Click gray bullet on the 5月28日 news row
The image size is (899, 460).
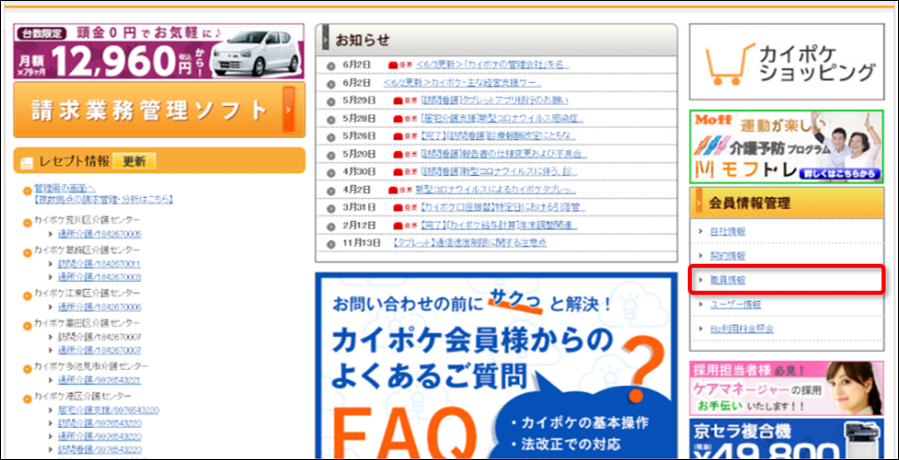point(330,119)
